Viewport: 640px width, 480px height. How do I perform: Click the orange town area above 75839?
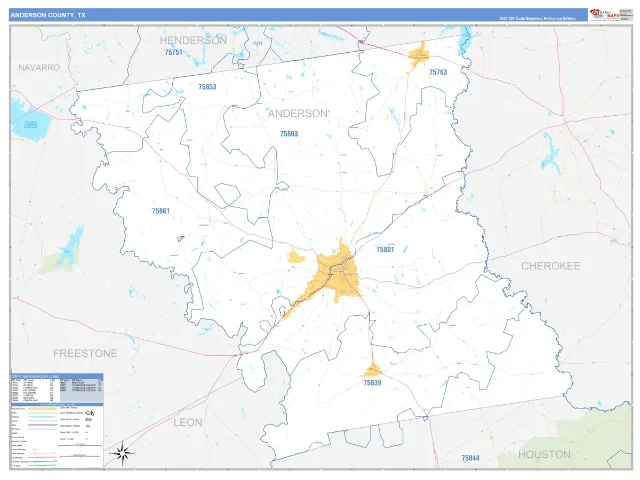click(x=372, y=371)
